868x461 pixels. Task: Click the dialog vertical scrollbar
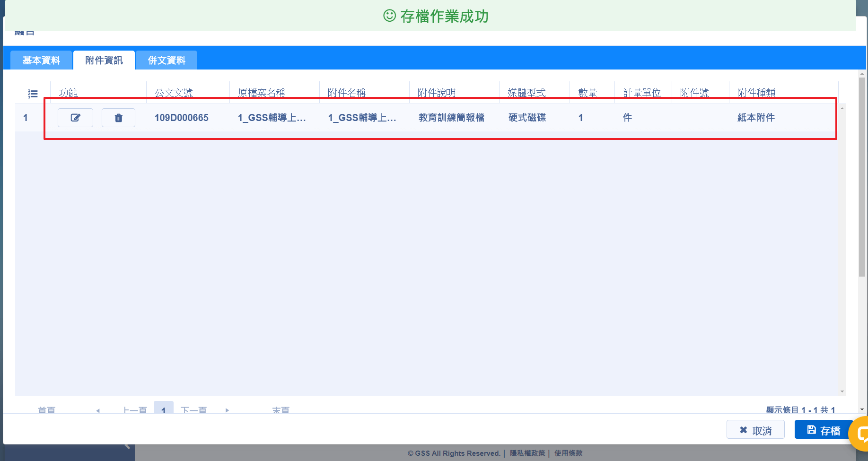click(x=862, y=189)
